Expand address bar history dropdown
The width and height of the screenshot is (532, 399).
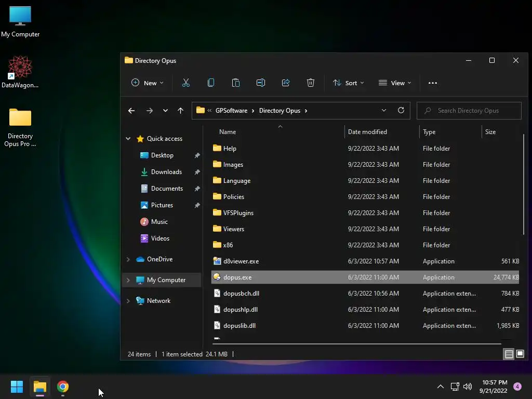click(384, 110)
